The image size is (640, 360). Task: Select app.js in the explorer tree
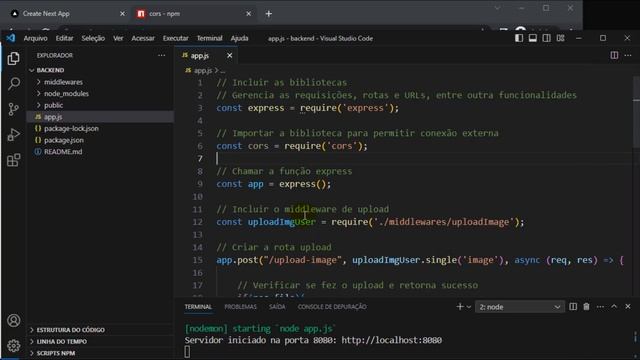click(100, 117)
